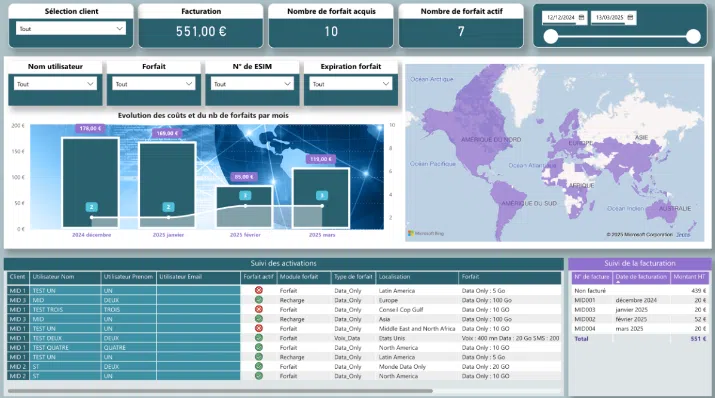715x398 pixels.
Task: Click the Facturation card value 551,00 €
Action: point(201,31)
